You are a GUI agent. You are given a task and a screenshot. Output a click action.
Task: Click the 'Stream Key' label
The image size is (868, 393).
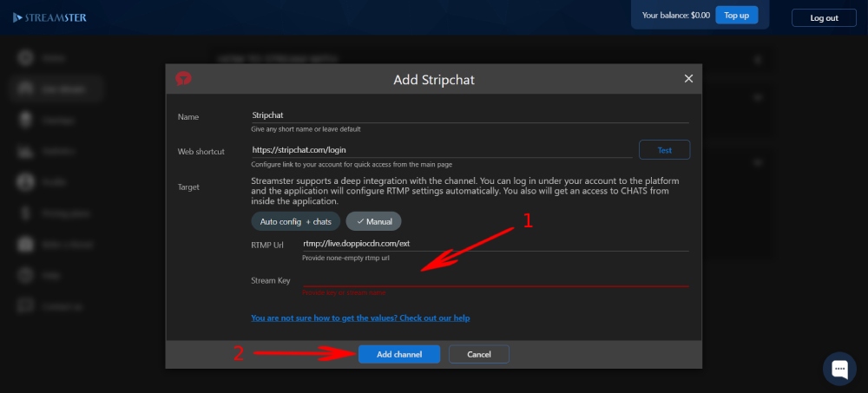click(x=271, y=280)
